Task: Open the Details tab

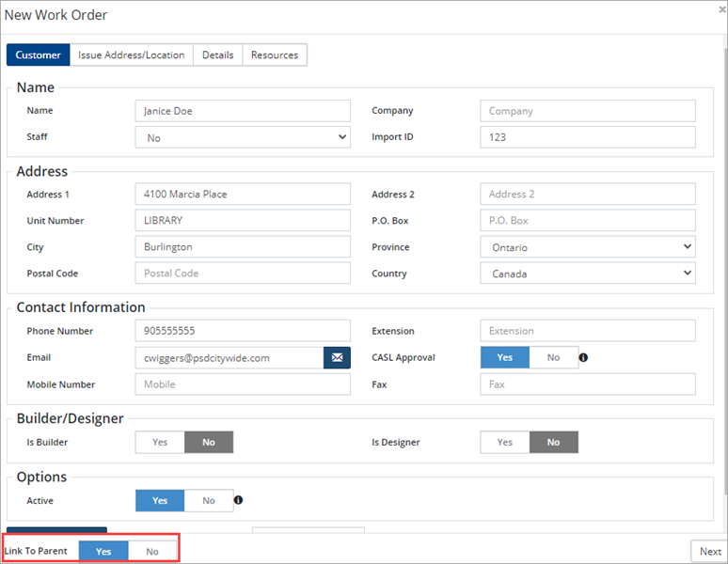Action: pyautogui.click(x=217, y=55)
